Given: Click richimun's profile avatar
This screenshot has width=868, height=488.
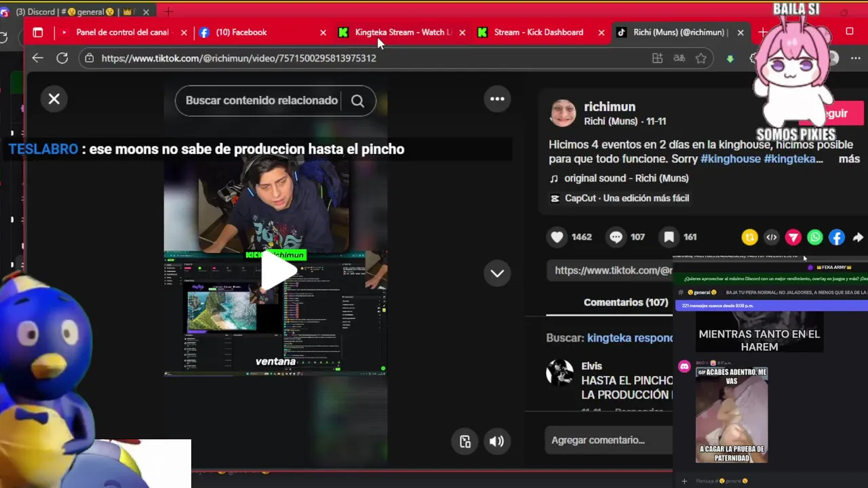Looking at the screenshot, I should coord(563,113).
